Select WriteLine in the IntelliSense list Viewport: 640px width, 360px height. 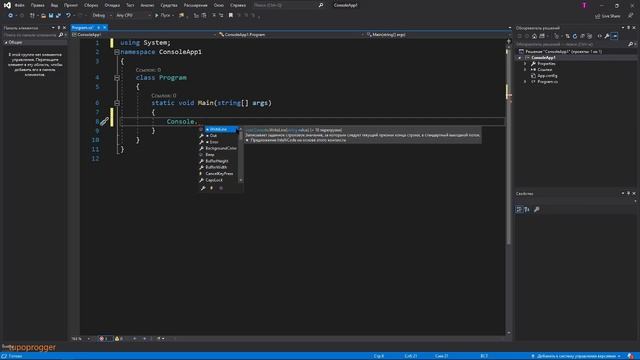coord(218,129)
